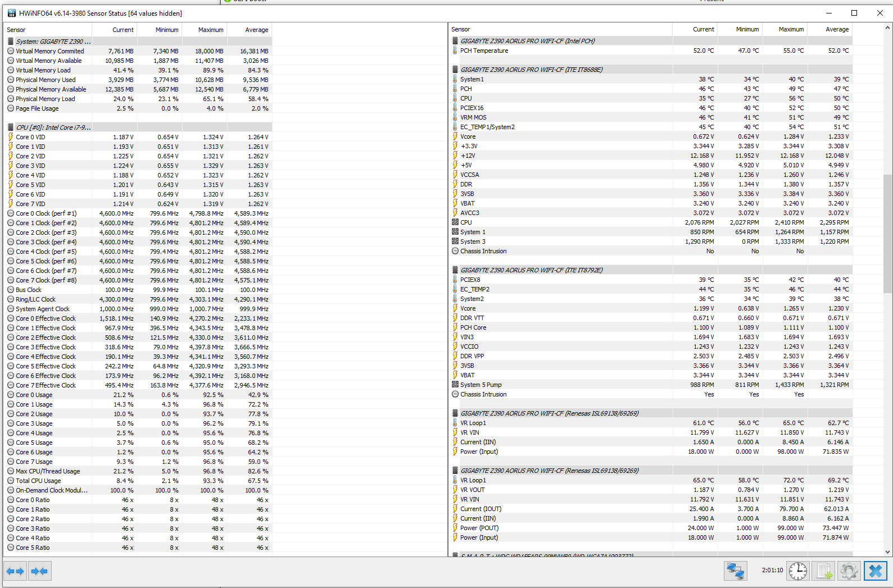Click the left pane Average column header
893x588 pixels.
[250, 30]
